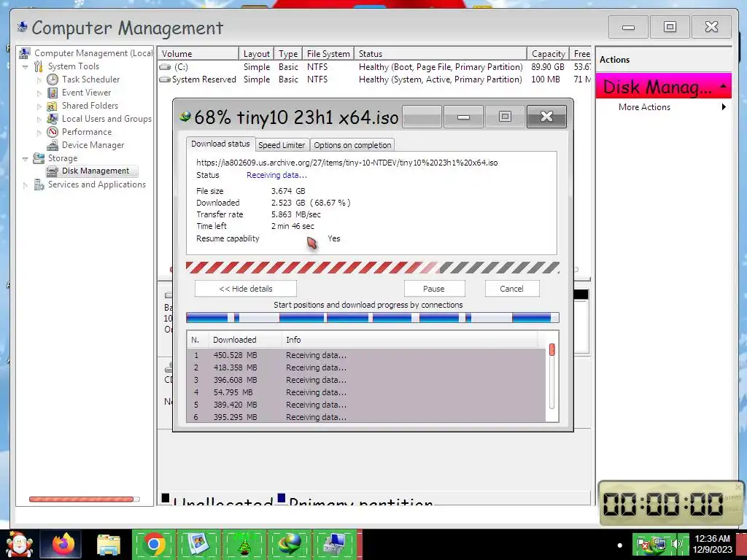Click the Action Center flag tray icon
Screen dimensions: 747x560
click(643, 544)
